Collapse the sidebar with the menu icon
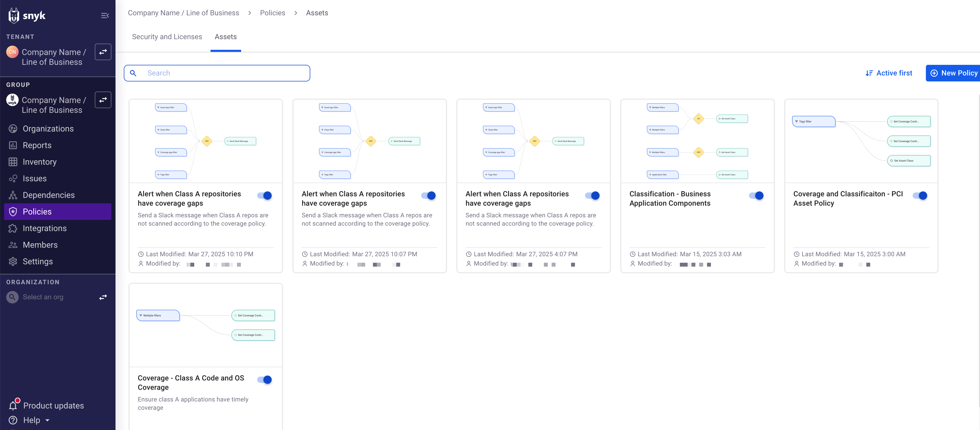The height and width of the screenshot is (430, 980). pyautogui.click(x=105, y=16)
